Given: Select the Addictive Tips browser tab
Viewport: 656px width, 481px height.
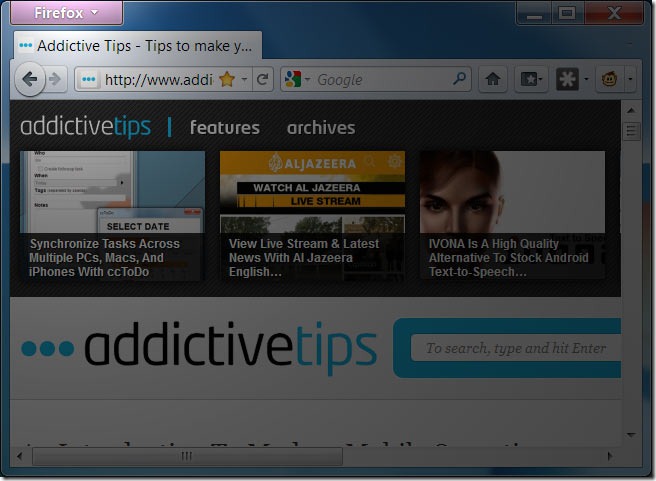Looking at the screenshot, I should pyautogui.click(x=138, y=45).
